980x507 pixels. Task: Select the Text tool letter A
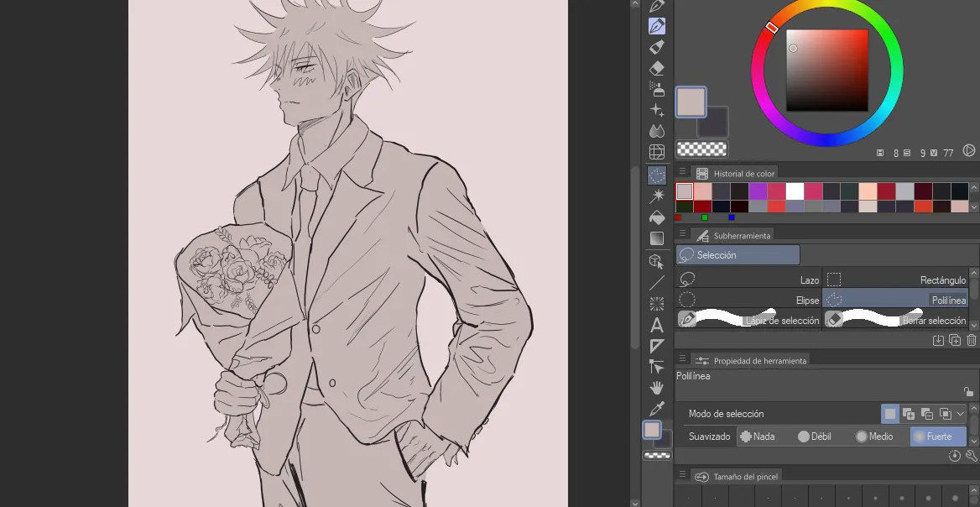(x=657, y=325)
